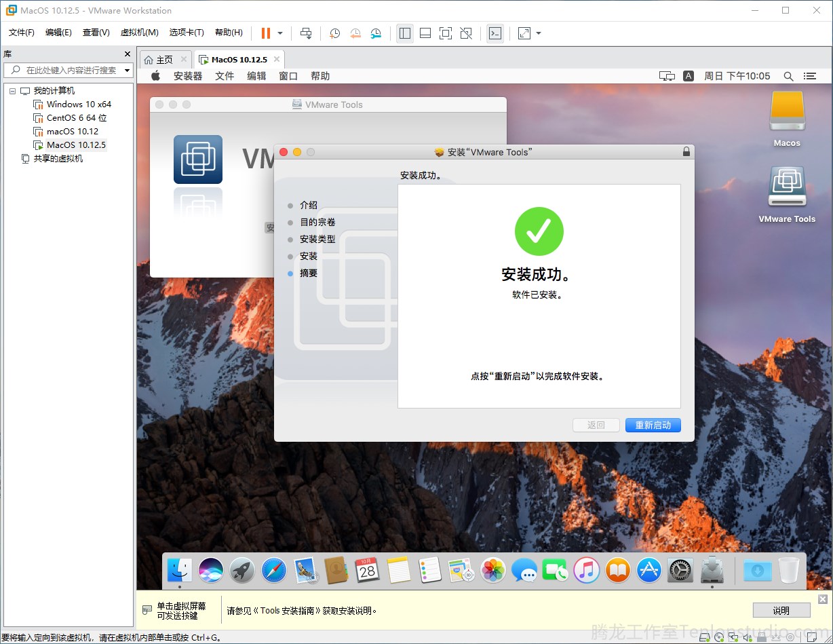Collapse the 我的计算机 tree node
This screenshot has width=833, height=644.
click(x=12, y=91)
